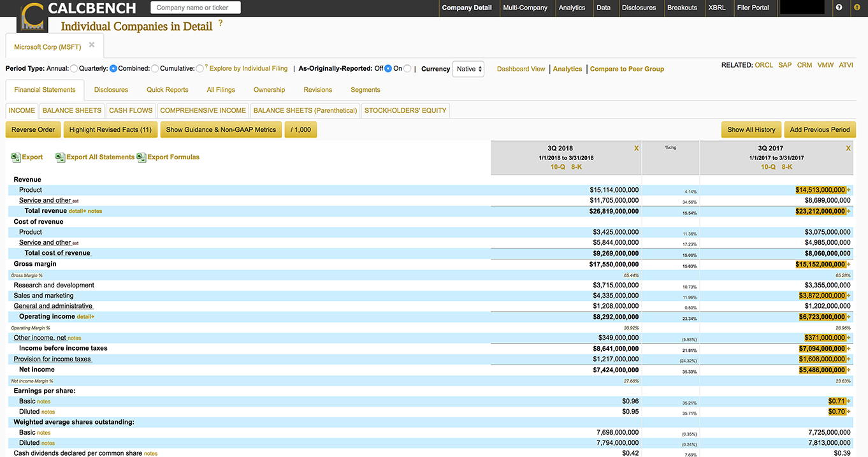Open the Multi-Company menu item
This screenshot has width=868, height=457.
click(524, 8)
